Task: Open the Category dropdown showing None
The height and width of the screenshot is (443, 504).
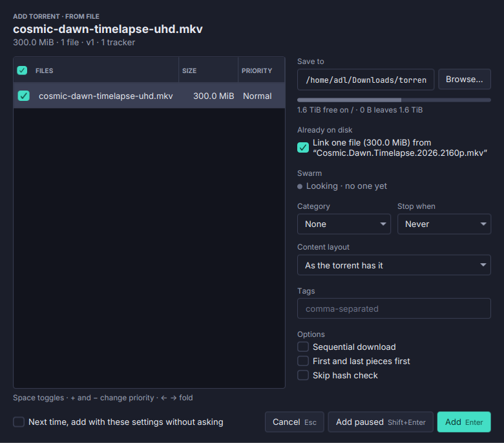Action: pyautogui.click(x=344, y=224)
